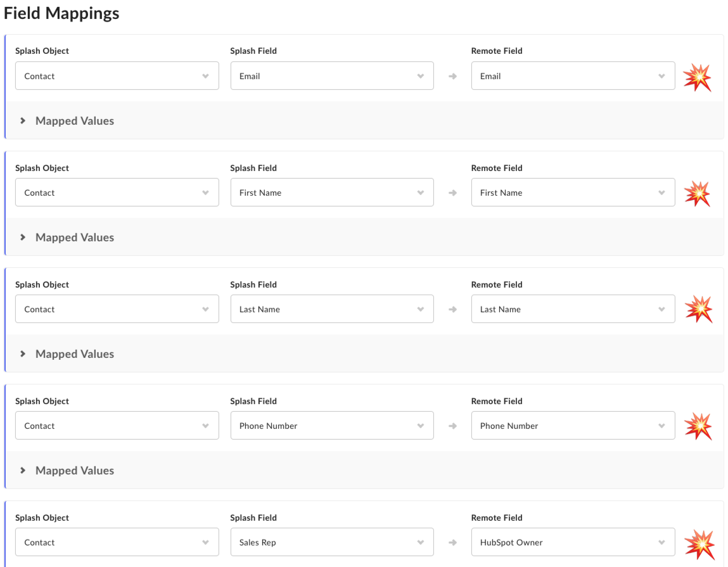Click the arrow icon between the Phone Number fields
Image resolution: width=728 pixels, height=567 pixels.
coord(452,426)
